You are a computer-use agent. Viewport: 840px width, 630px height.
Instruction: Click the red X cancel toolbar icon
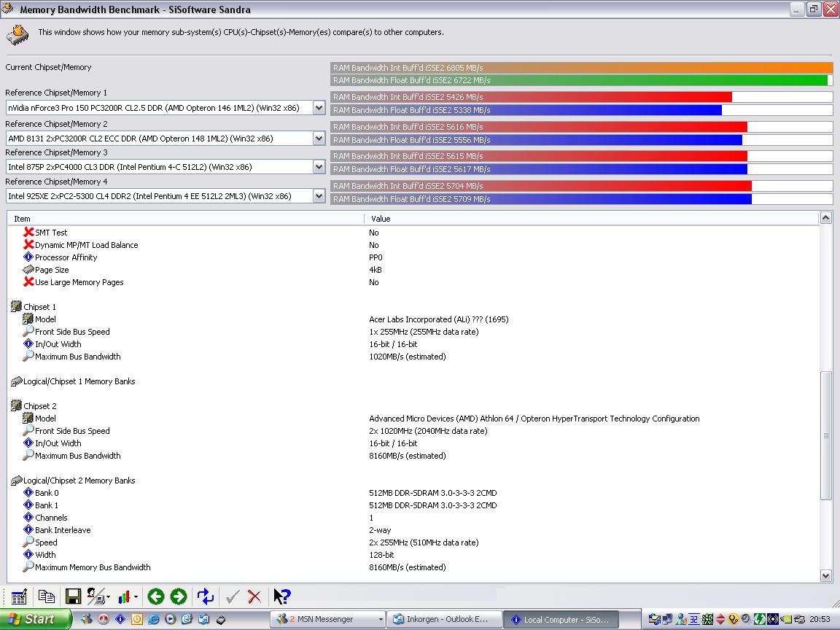coord(254,596)
